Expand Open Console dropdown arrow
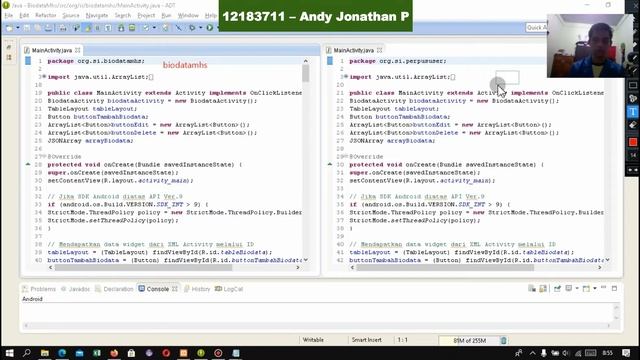640x360 pixels. coord(595,289)
